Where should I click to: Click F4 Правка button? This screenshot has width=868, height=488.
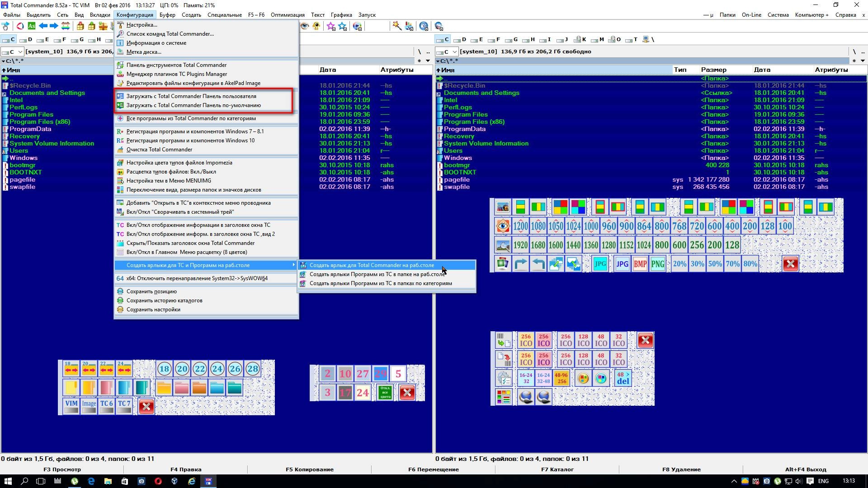coord(186,469)
